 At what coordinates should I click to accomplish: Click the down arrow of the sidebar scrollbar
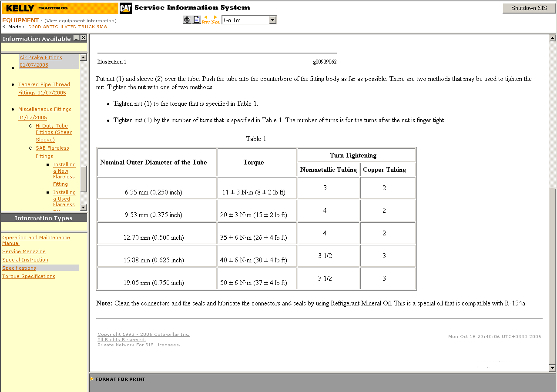84,208
